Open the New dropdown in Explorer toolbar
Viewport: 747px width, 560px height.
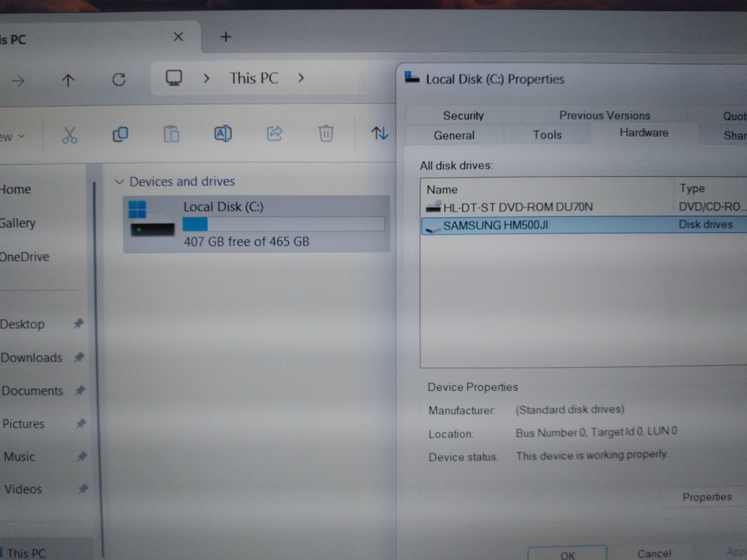[x=12, y=137]
